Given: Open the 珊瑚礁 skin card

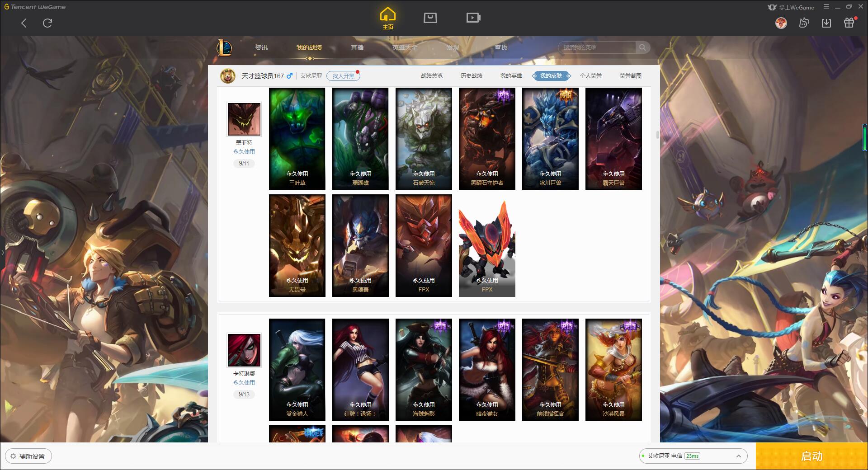Looking at the screenshot, I should coord(360,139).
